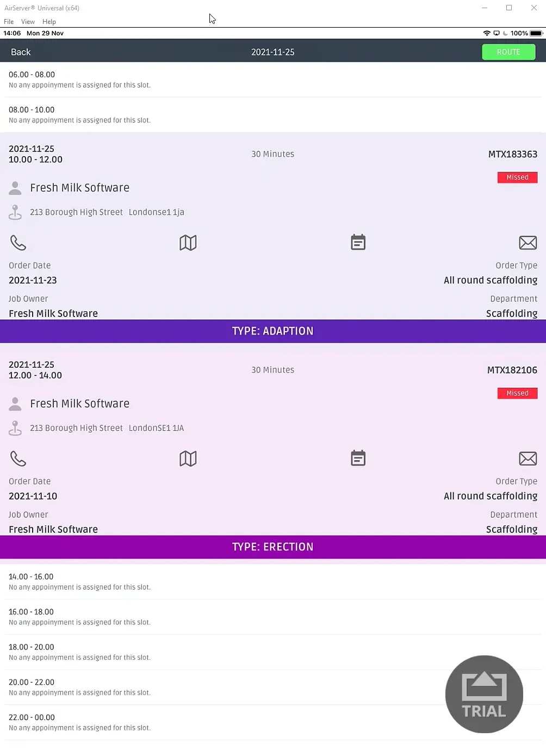This screenshot has width=546, height=756.
Task: Open map icon for MTX182106 appointment
Action: (188, 458)
